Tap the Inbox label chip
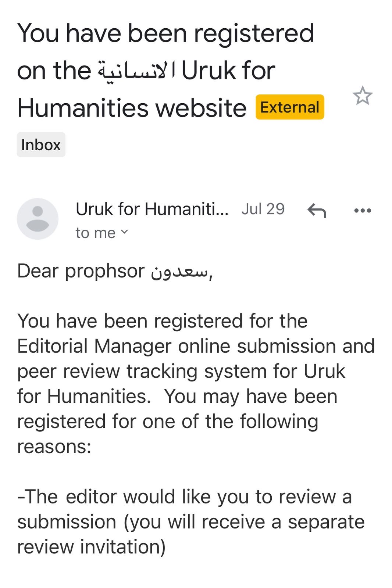The height and width of the screenshot is (588, 392). click(41, 145)
